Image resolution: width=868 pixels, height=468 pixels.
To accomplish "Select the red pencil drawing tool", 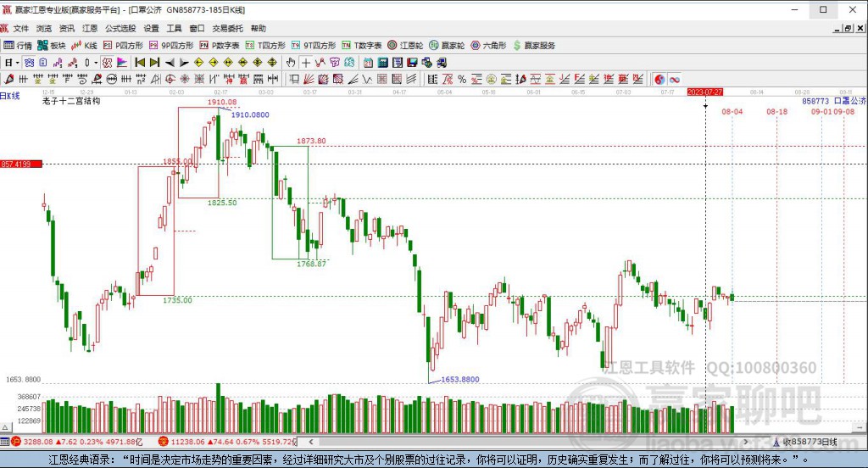I will pyautogui.click(x=8, y=79).
